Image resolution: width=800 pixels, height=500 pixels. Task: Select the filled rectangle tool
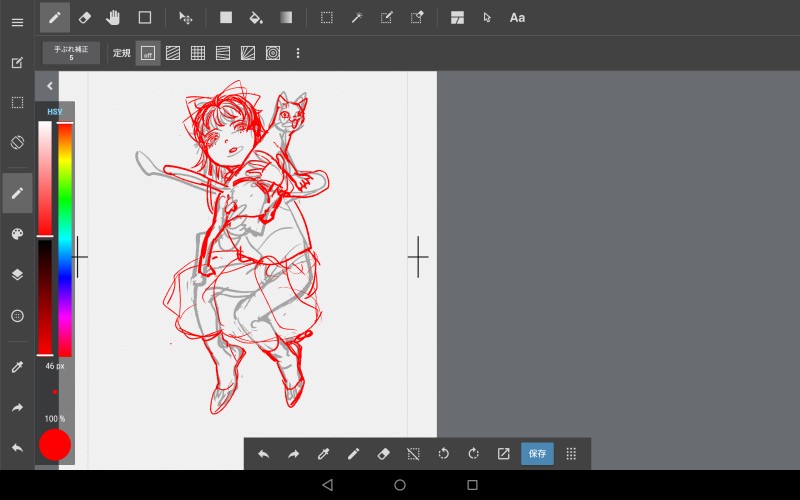tap(226, 17)
